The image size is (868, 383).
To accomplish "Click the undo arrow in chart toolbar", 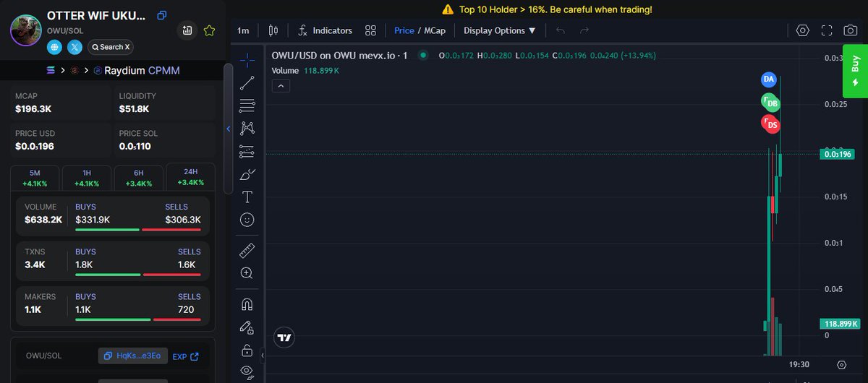I will (561, 30).
